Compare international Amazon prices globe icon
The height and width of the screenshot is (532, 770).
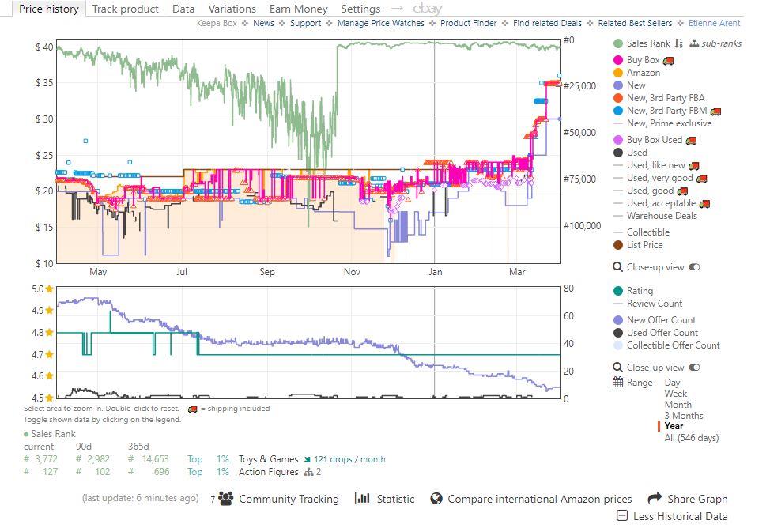[x=436, y=499]
